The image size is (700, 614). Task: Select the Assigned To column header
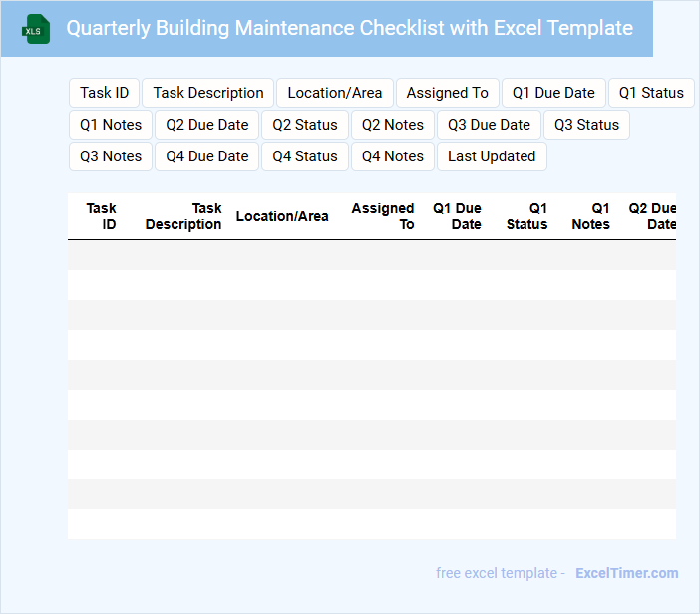click(x=383, y=216)
